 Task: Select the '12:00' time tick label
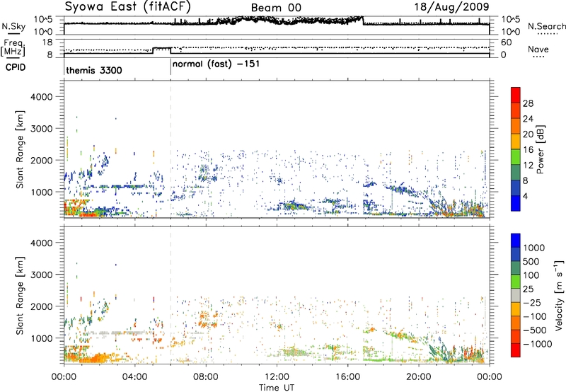[277, 377]
